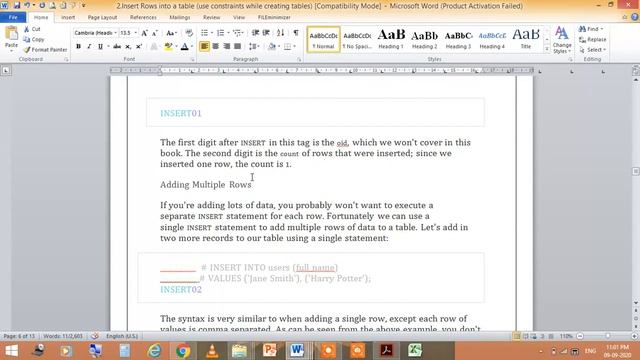Save the document from quick access toolbar
Viewport: 640px width, 360px height.
(17, 6)
